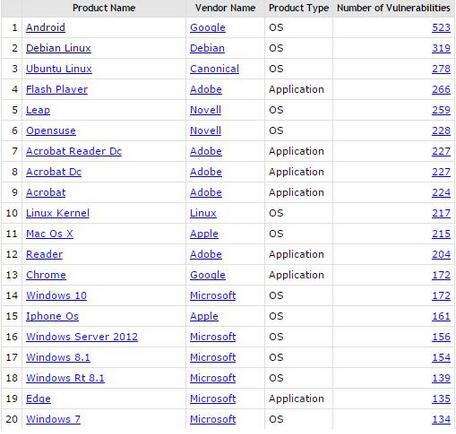The height and width of the screenshot is (434, 456).
Task: Click the Windows 7 product link
Action: coord(53,420)
